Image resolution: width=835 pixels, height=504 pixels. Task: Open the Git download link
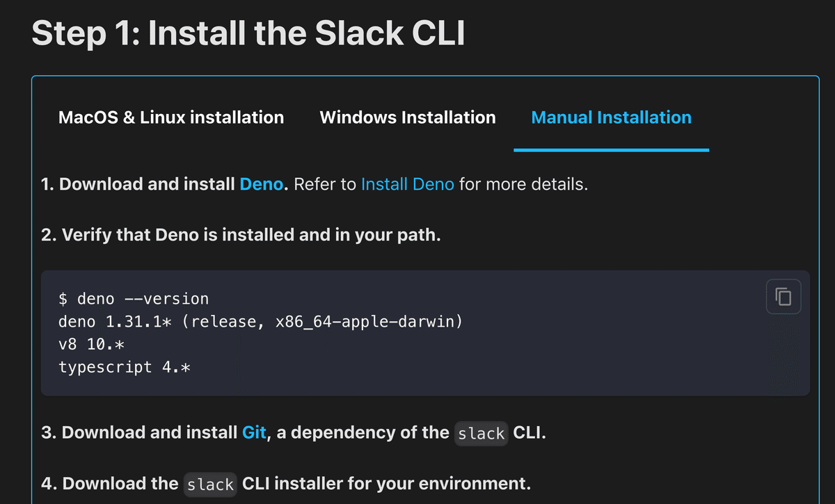tap(253, 432)
